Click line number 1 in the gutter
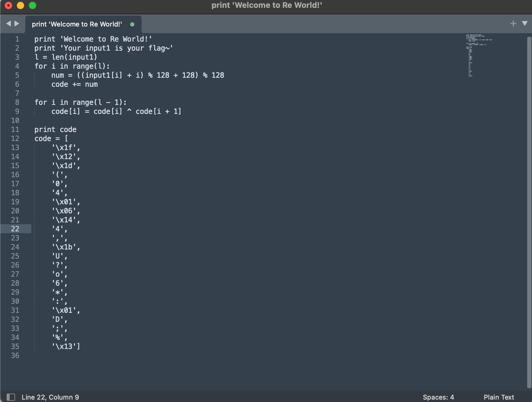 (17, 39)
